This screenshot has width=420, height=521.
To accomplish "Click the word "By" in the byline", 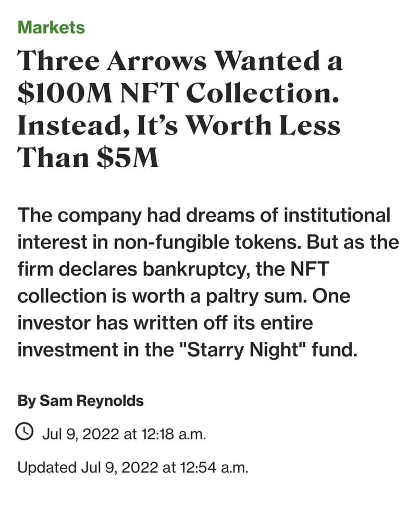I will click(26, 401).
